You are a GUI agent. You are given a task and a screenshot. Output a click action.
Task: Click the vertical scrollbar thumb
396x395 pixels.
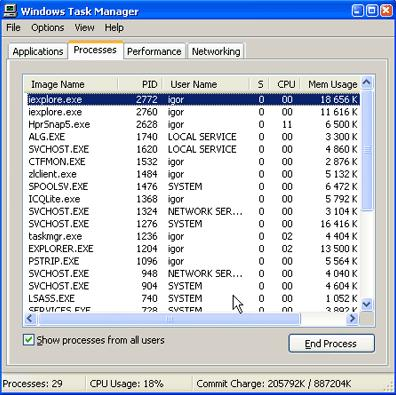(x=367, y=151)
